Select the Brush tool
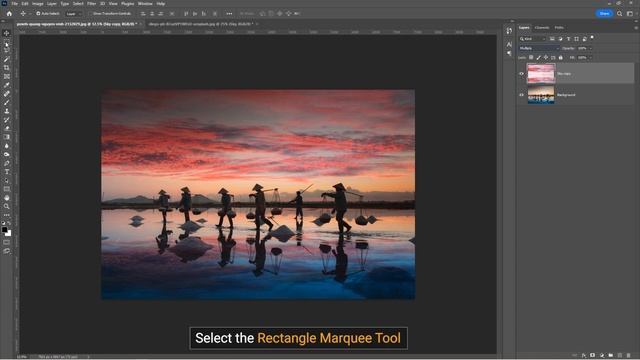 pos(7,102)
